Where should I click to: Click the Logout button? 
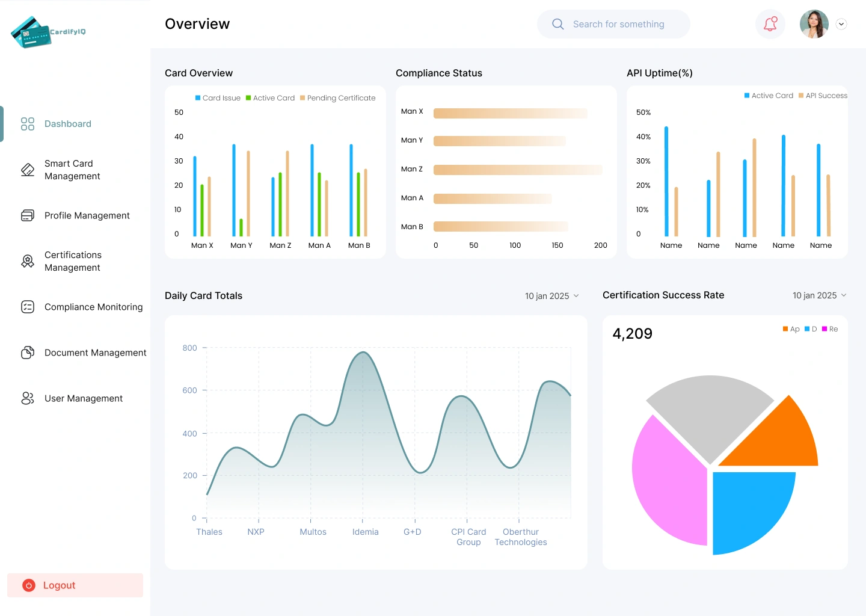tap(75, 585)
